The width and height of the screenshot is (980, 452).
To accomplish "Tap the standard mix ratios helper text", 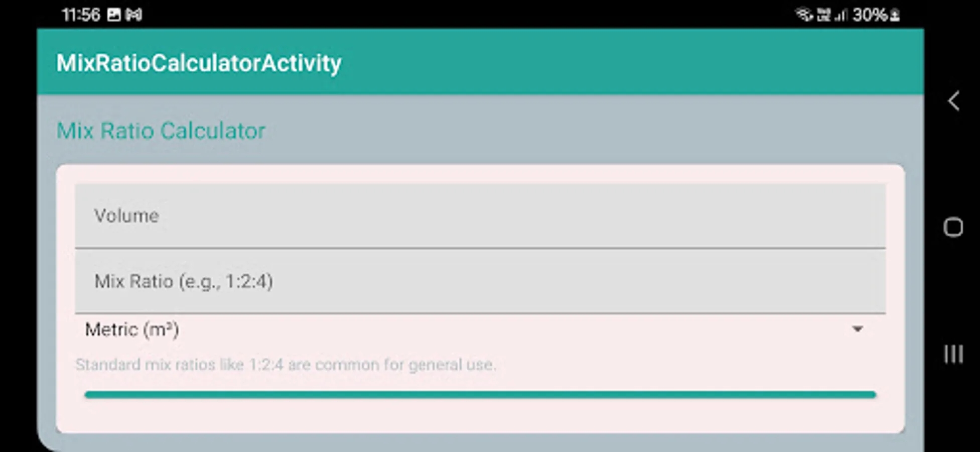I will (285, 365).
